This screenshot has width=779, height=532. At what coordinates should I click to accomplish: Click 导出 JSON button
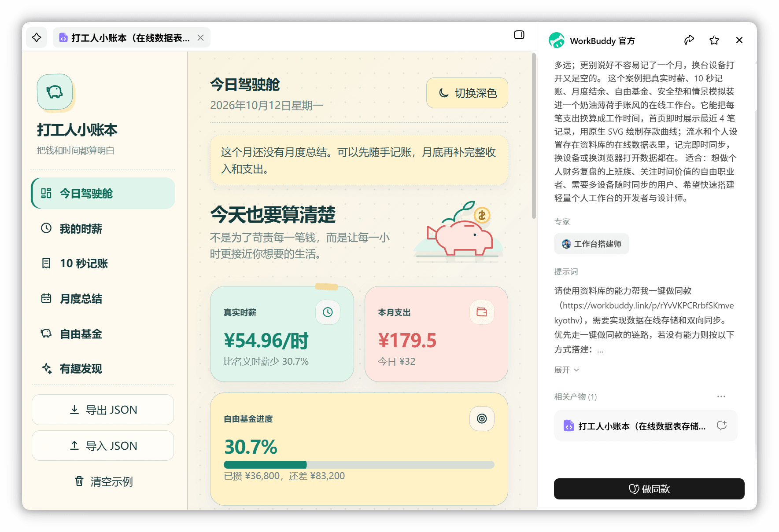click(x=103, y=410)
